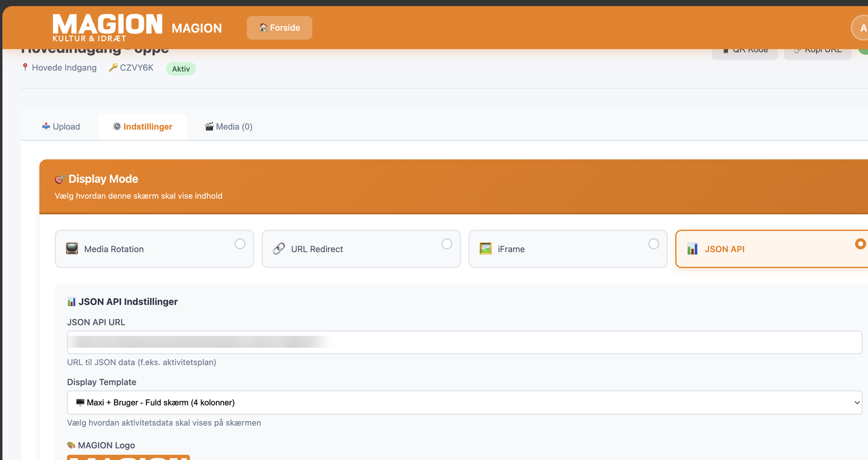Click the MAGION Kultur & Idræt logo

107,28
